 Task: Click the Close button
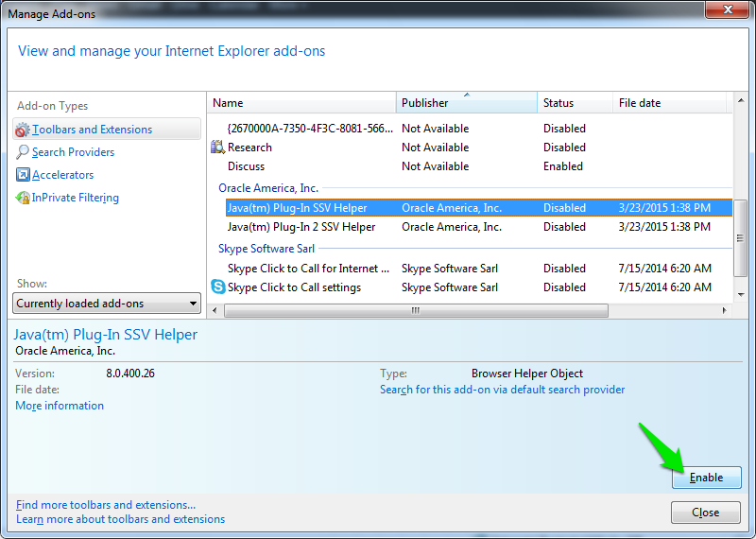[x=705, y=512]
